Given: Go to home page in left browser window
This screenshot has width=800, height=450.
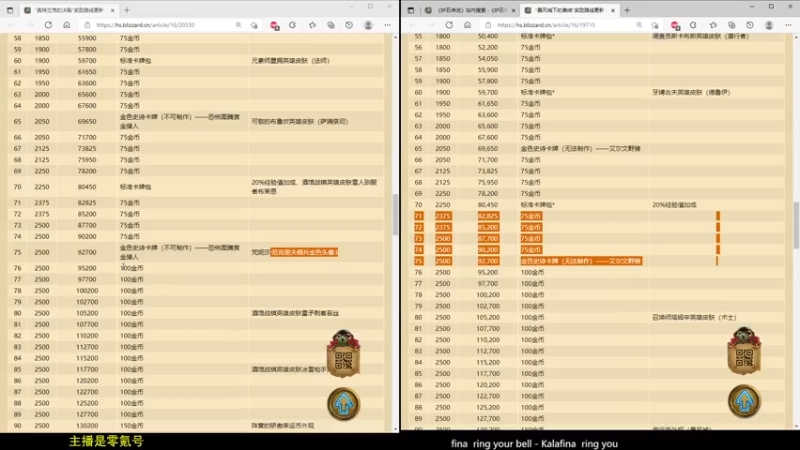Looking at the screenshot, I should click(x=66, y=25).
